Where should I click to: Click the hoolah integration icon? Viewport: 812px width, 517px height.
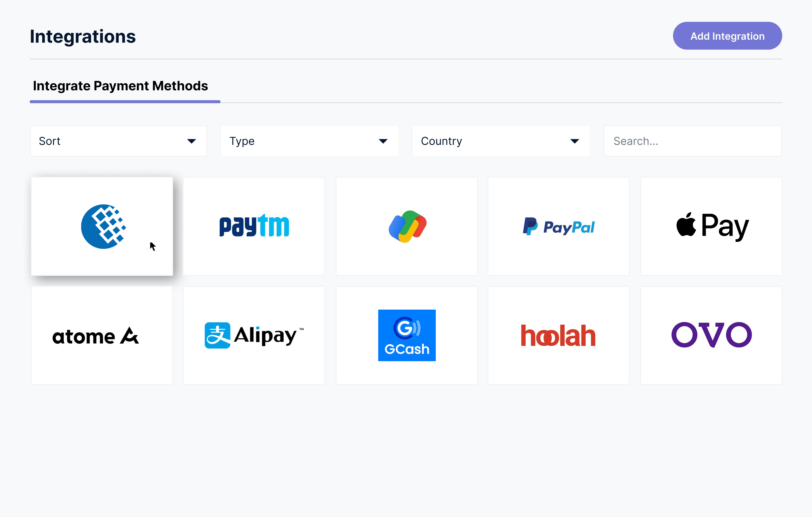(x=559, y=335)
